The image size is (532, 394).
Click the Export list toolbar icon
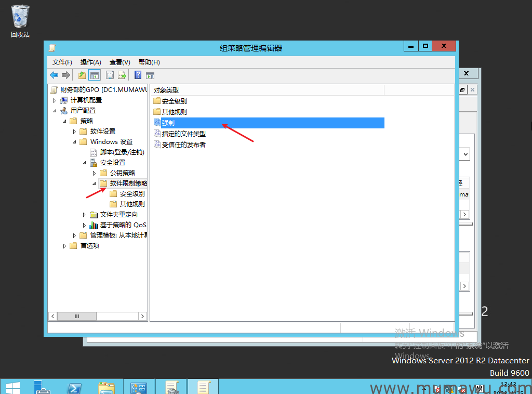pyautogui.click(x=122, y=75)
